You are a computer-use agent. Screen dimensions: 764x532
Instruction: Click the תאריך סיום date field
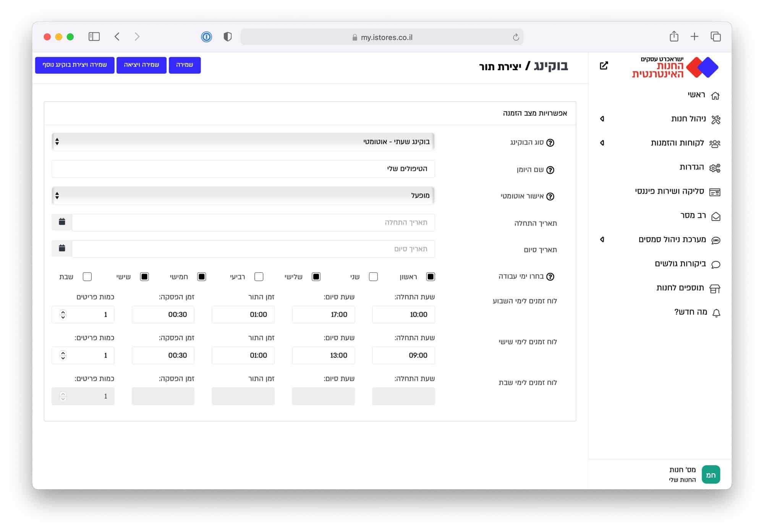coord(253,249)
